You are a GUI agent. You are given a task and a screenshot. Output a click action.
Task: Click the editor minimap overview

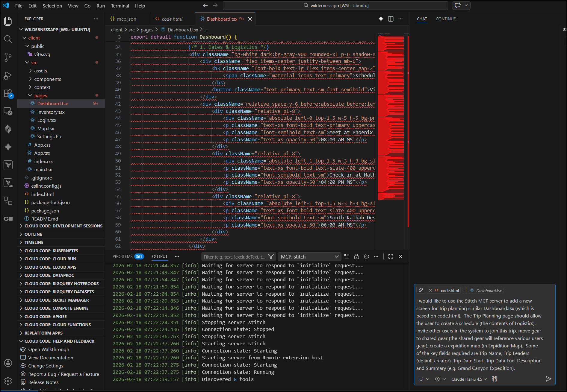[391, 117]
